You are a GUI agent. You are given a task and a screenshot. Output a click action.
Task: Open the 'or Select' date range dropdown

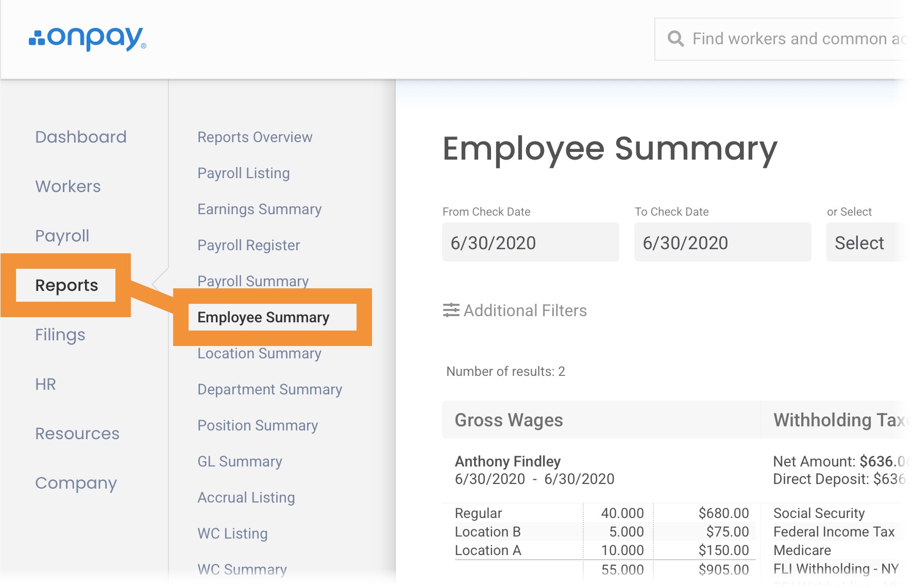tap(866, 243)
